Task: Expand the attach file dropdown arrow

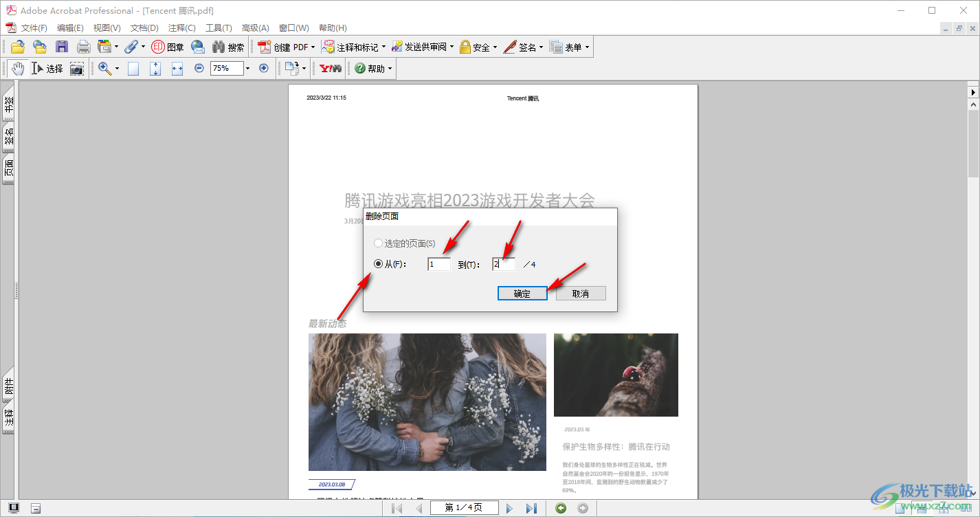Action: pyautogui.click(x=143, y=47)
